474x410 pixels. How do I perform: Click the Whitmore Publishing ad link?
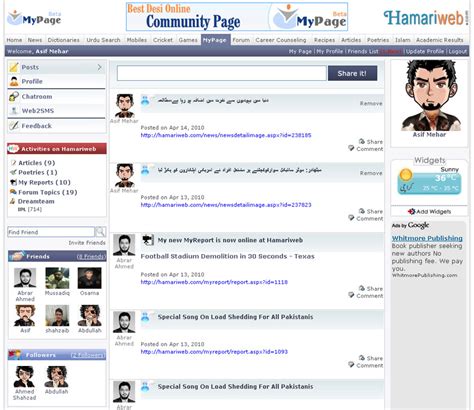tap(427, 238)
